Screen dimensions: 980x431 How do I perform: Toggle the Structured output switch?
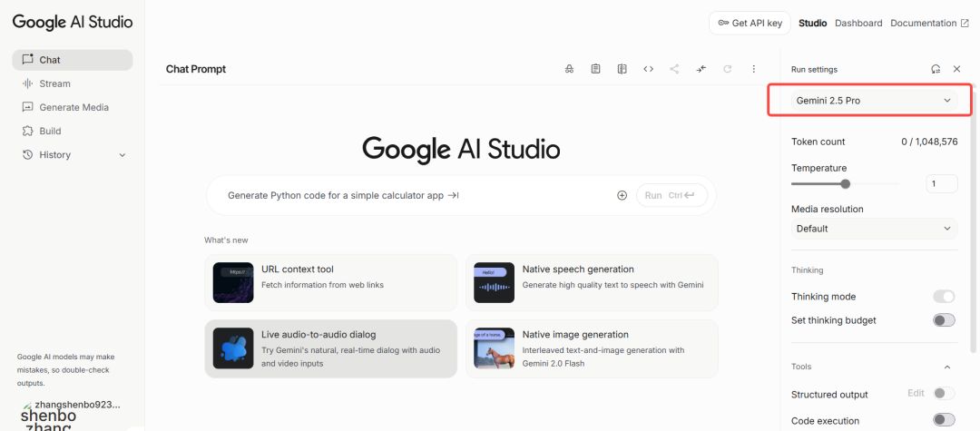[944, 394]
